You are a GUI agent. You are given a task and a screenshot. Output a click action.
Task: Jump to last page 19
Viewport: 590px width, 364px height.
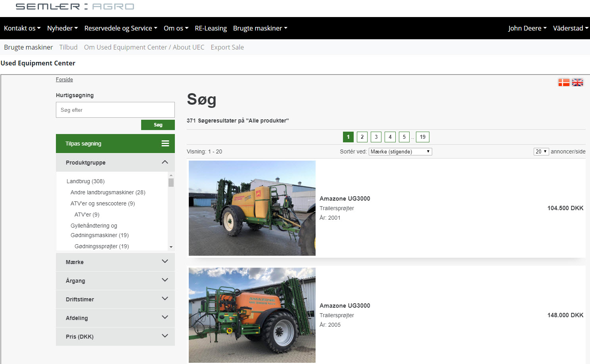tap(423, 137)
